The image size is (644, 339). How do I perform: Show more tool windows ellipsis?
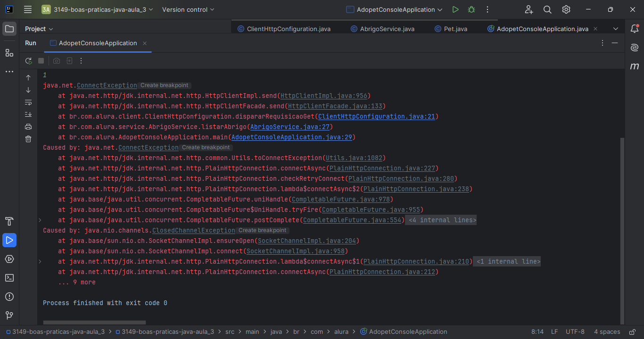(x=9, y=72)
